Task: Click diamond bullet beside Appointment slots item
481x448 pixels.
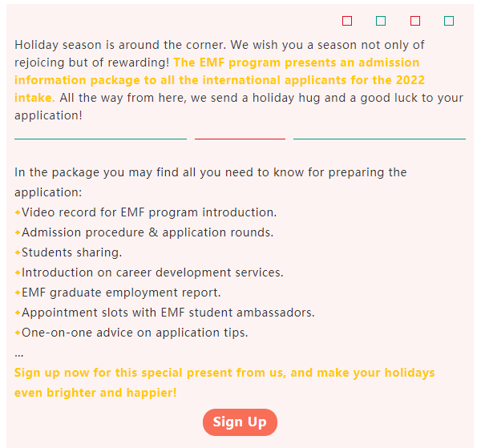Action: pos(18,313)
